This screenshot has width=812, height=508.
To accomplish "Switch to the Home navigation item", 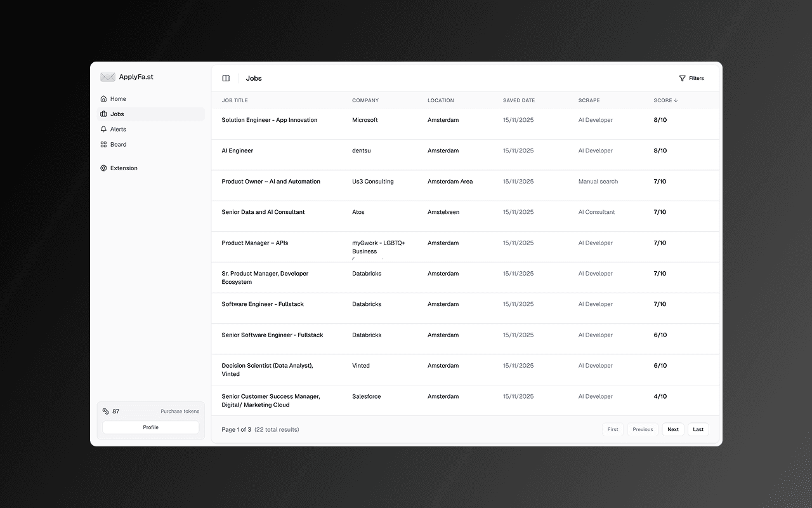I will [117, 98].
